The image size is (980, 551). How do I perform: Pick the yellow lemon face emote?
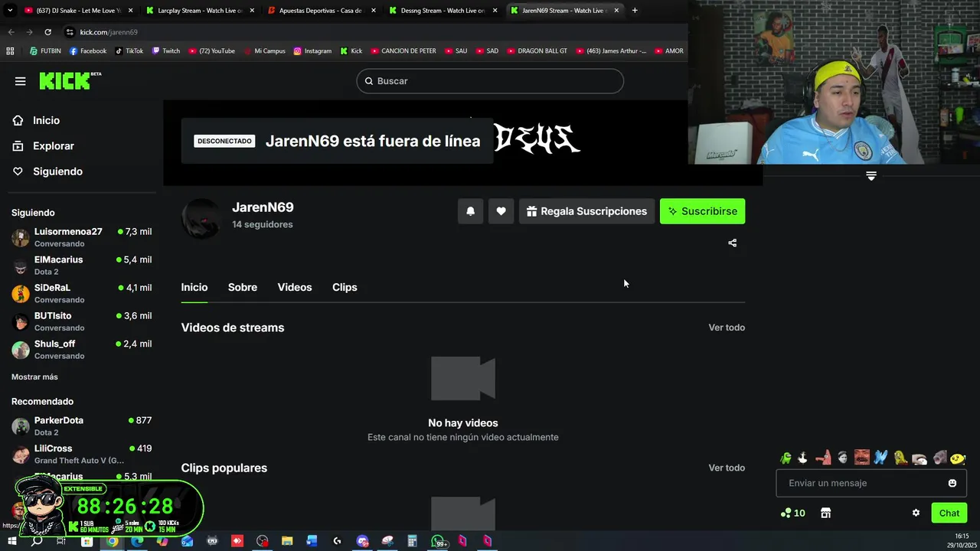958,458
